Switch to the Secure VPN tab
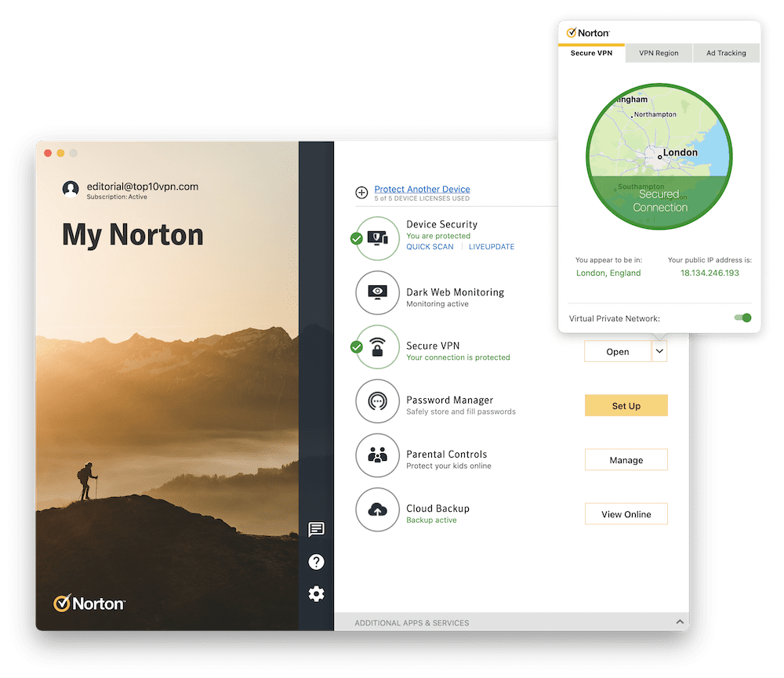784x678 pixels. click(x=591, y=53)
